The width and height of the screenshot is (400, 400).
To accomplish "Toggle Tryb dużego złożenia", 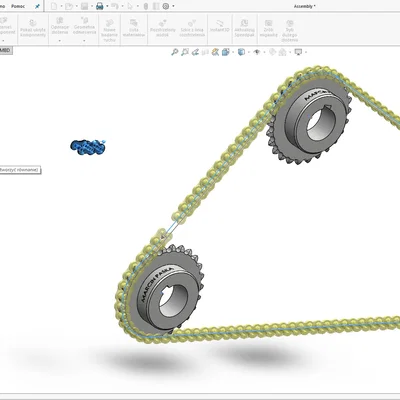I will point(290,30).
